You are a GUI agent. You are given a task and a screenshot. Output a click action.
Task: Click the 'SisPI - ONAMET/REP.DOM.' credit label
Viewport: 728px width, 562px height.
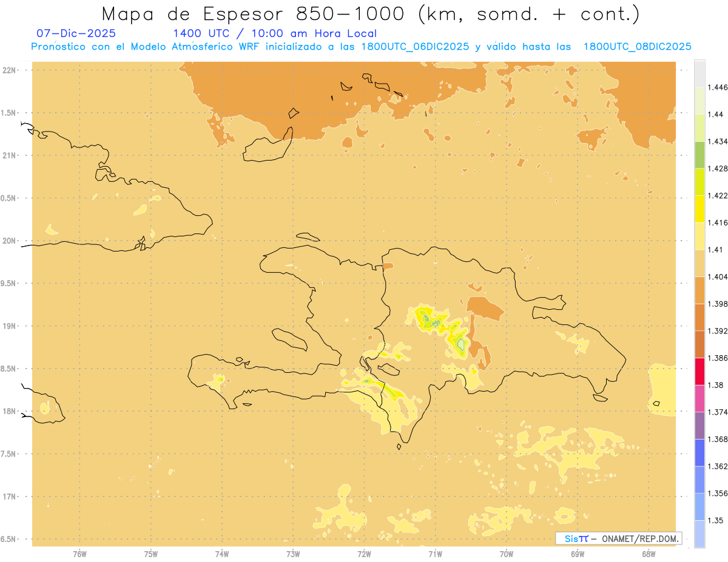619,538
